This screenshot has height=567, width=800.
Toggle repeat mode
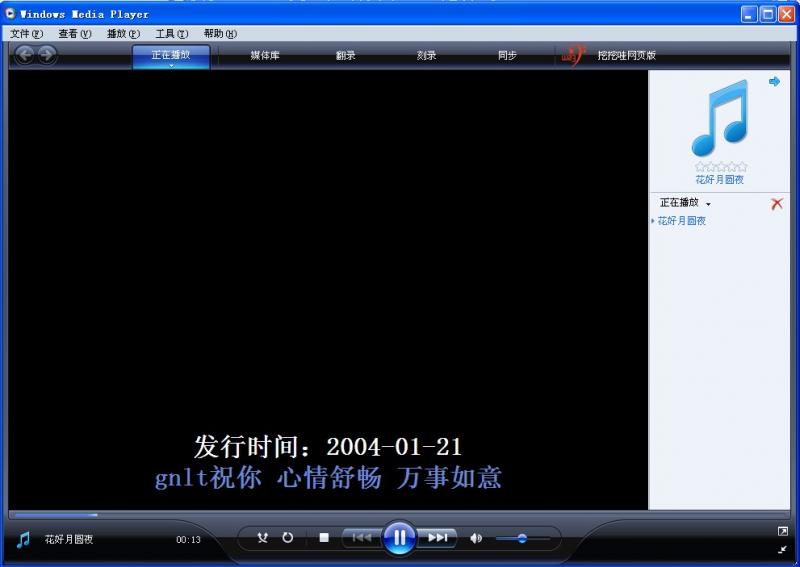click(x=287, y=538)
